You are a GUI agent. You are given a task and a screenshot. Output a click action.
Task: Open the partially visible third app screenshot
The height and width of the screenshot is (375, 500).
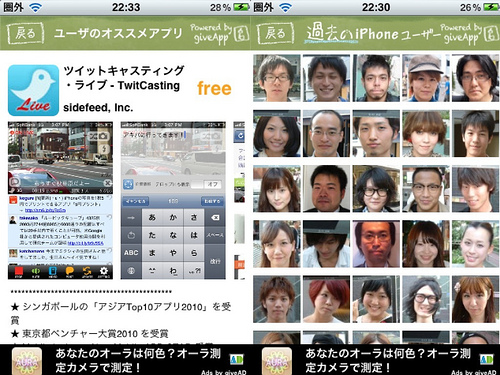tap(239, 200)
